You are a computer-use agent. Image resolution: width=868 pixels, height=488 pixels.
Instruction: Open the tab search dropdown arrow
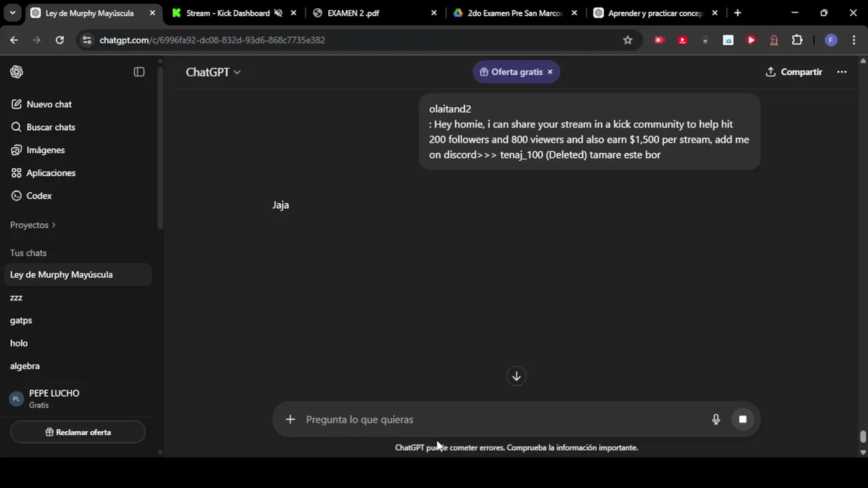coord(12,13)
